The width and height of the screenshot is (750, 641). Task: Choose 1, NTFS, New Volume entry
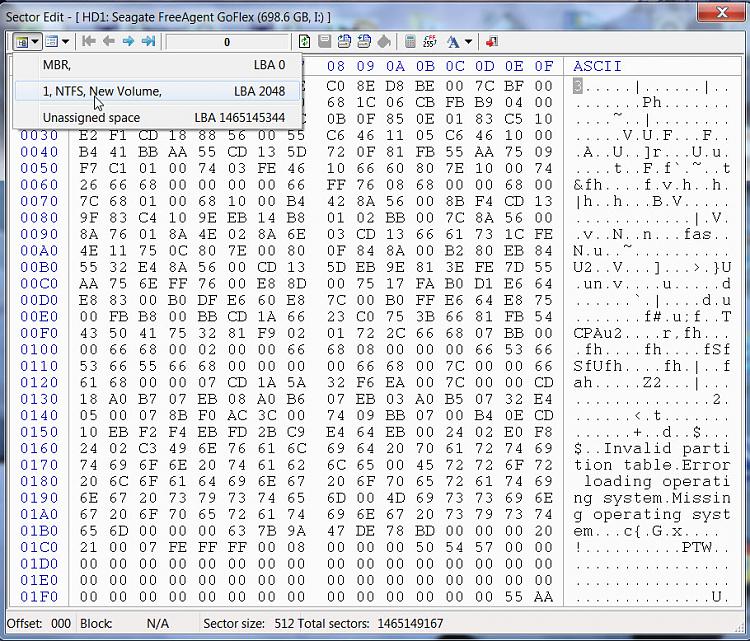(158, 91)
